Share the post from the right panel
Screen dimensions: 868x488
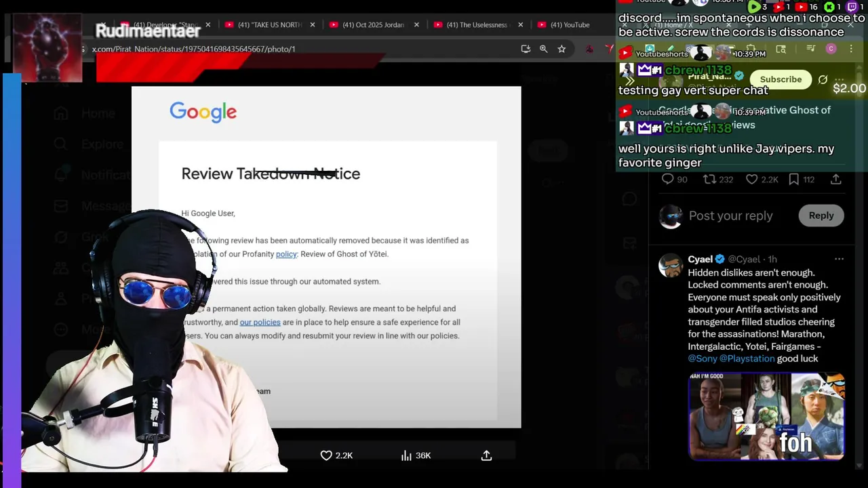[x=836, y=180]
